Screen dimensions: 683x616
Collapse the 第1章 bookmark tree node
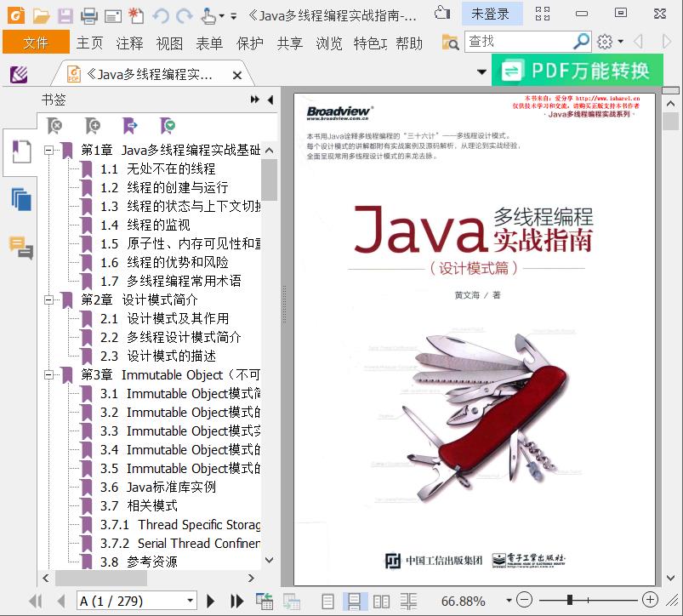pos(48,151)
